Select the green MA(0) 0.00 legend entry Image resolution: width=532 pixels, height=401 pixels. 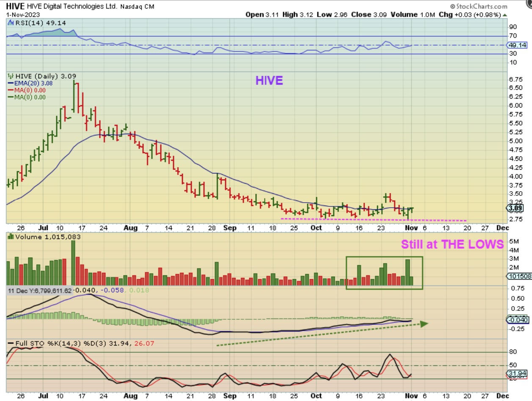coord(30,97)
